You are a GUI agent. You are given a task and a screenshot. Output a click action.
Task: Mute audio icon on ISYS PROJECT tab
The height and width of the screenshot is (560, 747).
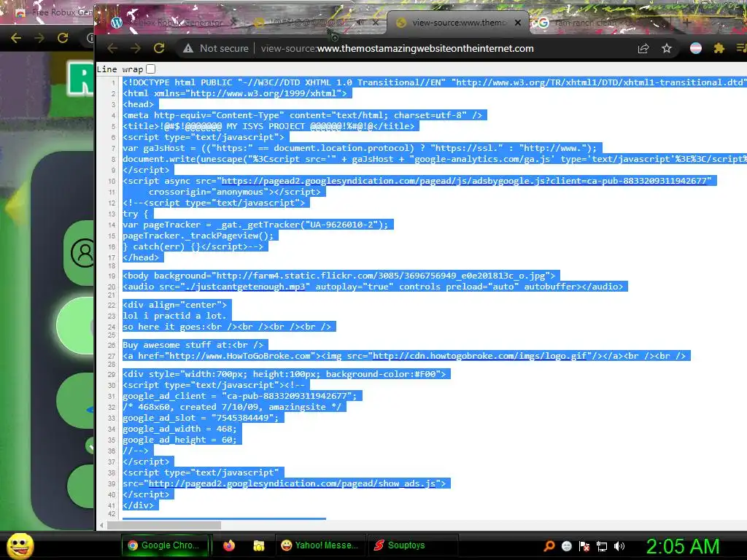tap(360, 23)
